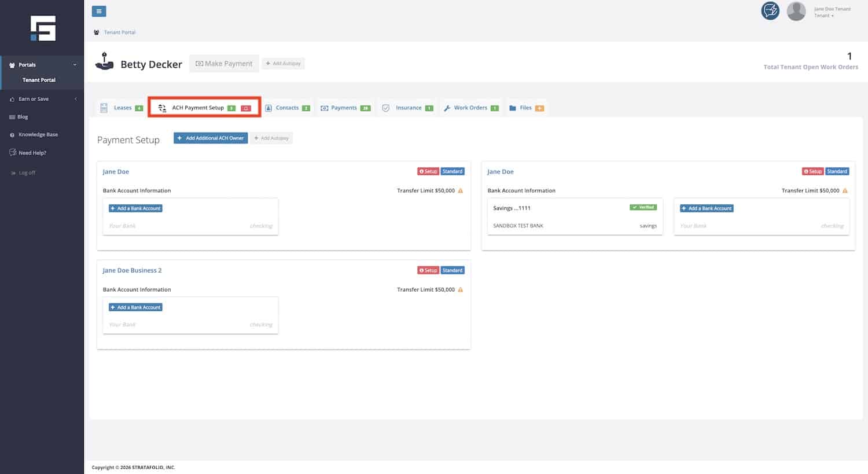
Task: Click the Total Tenant Open Work Orders count
Action: click(x=849, y=56)
